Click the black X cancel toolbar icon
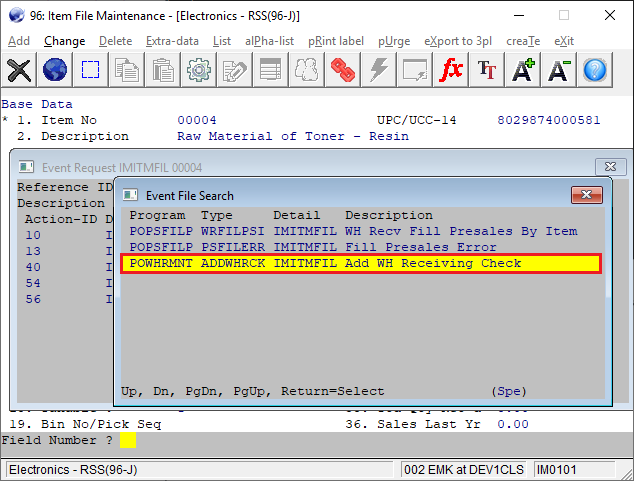This screenshot has width=634, height=481. (19, 70)
